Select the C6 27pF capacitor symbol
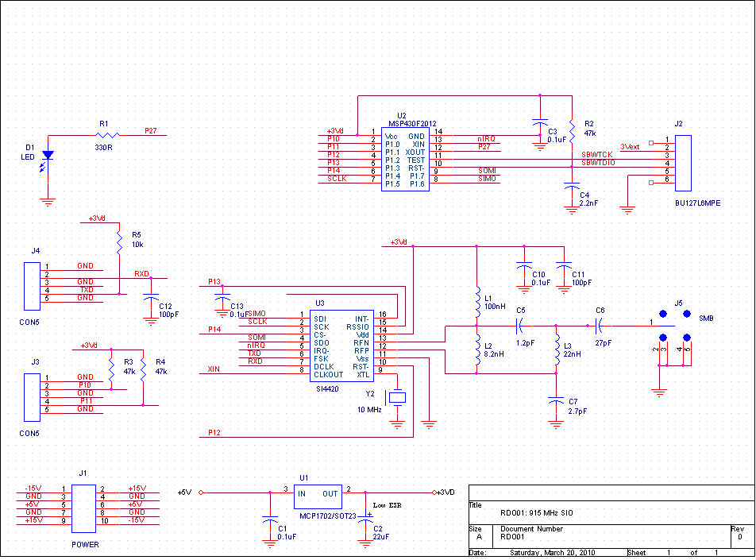The width and height of the screenshot is (756, 560). tap(600, 325)
